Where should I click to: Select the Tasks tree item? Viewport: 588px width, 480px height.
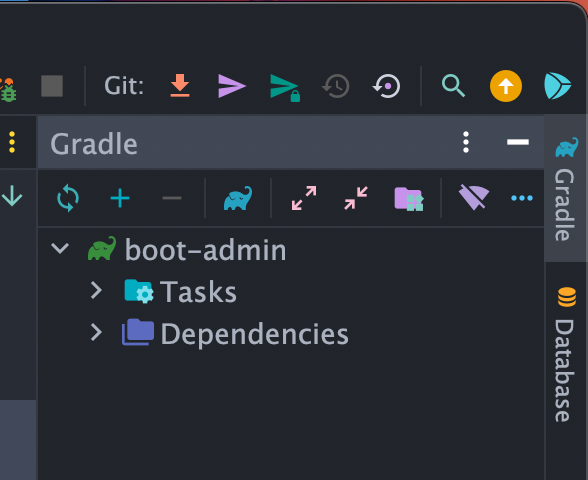coord(291,291)
